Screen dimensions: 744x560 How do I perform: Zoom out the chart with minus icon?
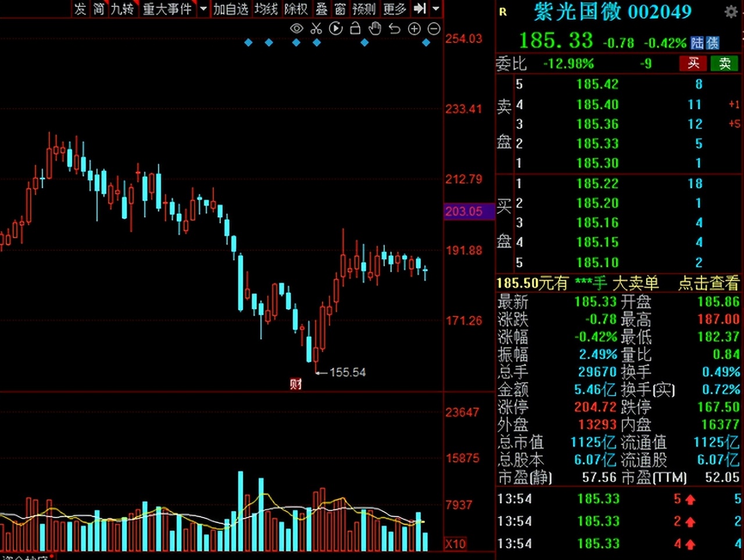coord(434,28)
